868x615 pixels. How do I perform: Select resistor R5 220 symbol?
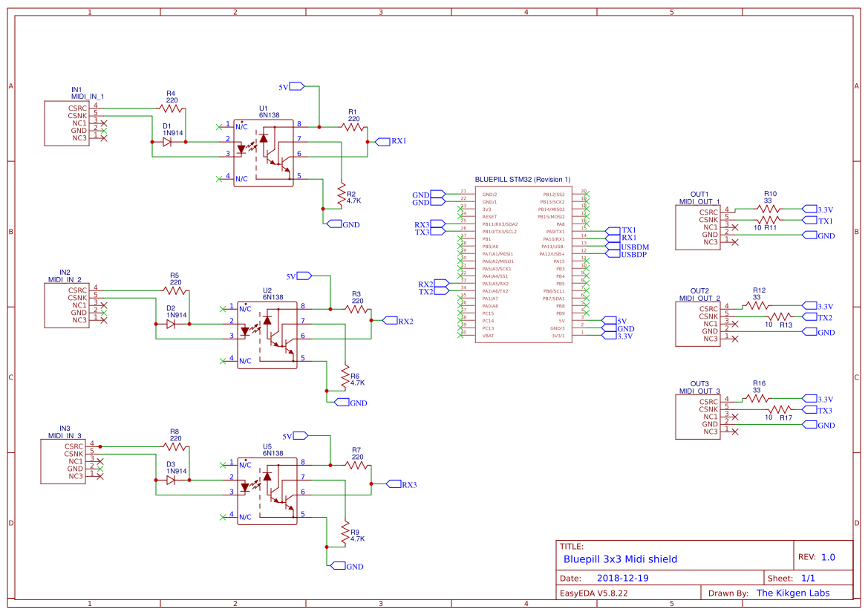click(175, 290)
